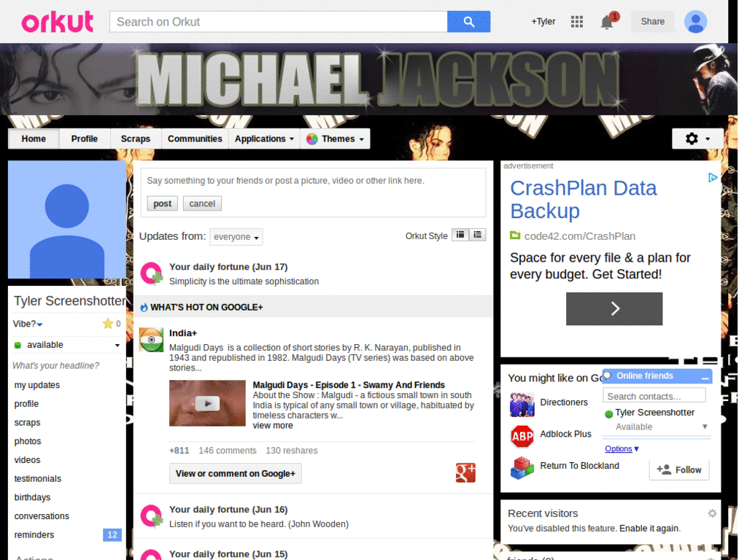Open the available status dropdown

[x=66, y=345]
